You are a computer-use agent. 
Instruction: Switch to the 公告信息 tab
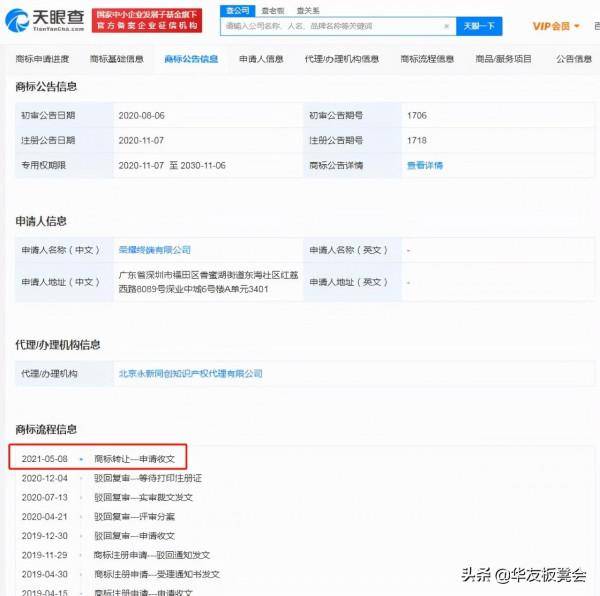click(x=574, y=59)
